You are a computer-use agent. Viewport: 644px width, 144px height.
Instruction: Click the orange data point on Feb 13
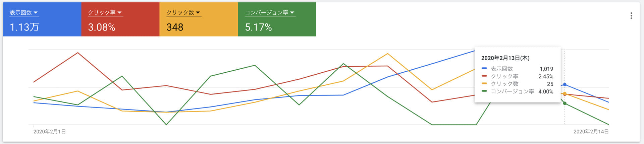pos(565,94)
